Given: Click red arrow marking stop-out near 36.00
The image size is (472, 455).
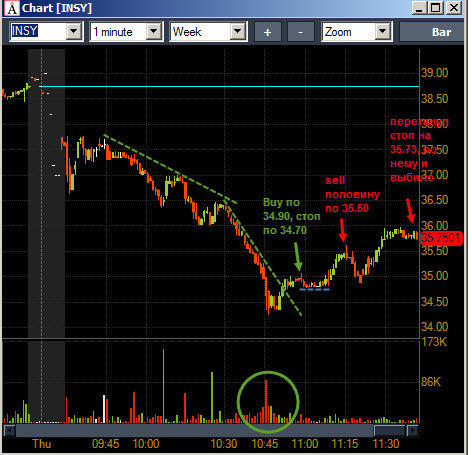Looking at the screenshot, I should pos(410,211).
